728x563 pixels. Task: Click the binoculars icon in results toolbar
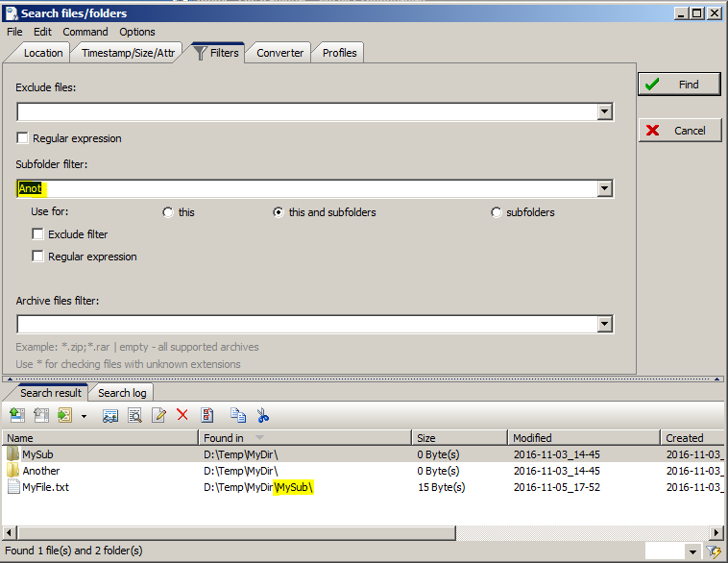(x=109, y=415)
